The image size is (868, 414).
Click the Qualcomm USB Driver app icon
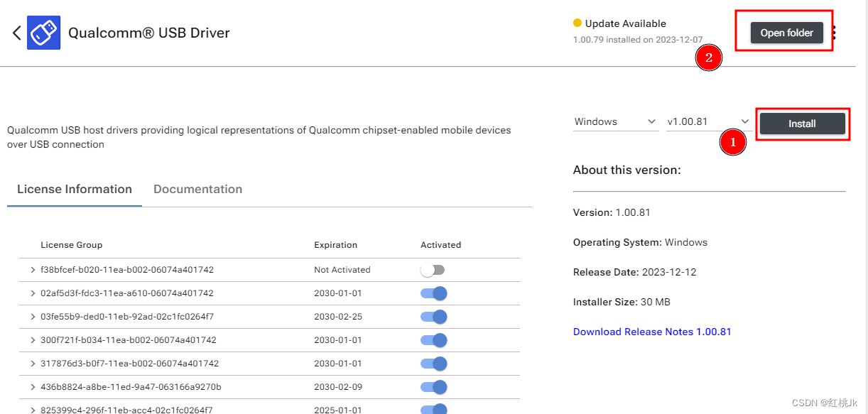[x=43, y=33]
